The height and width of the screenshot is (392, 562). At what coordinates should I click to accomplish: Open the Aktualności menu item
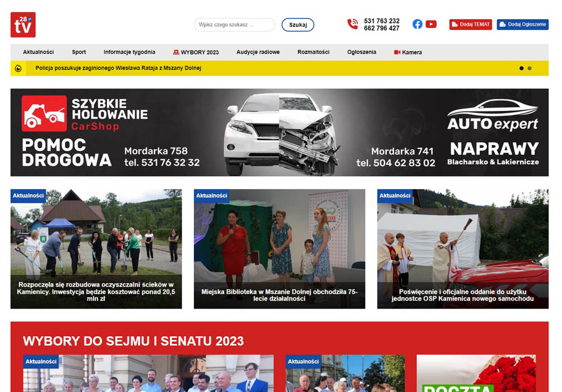click(x=38, y=52)
